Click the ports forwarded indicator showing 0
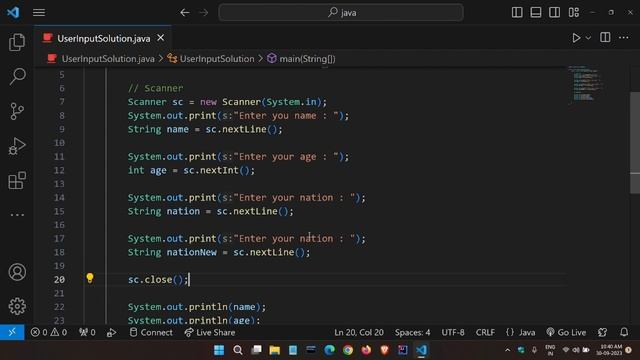This screenshot has width=640, height=360. pos(87,332)
